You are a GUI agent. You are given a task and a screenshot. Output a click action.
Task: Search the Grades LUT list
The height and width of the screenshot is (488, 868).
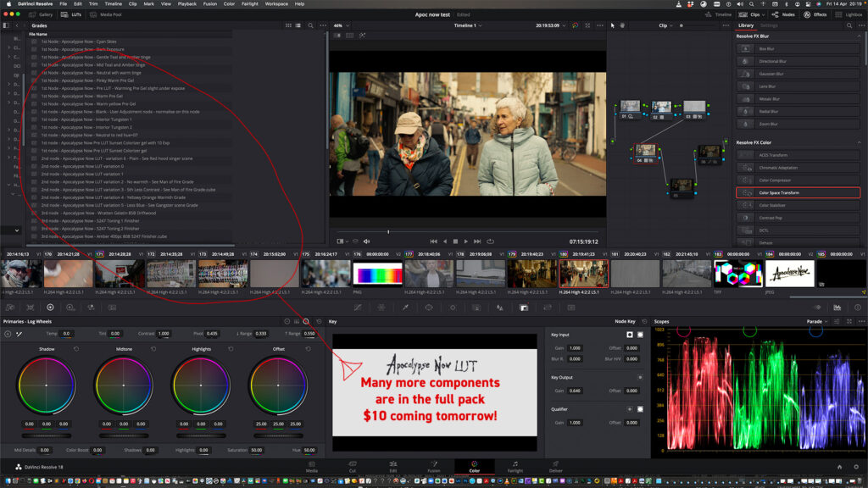310,25
